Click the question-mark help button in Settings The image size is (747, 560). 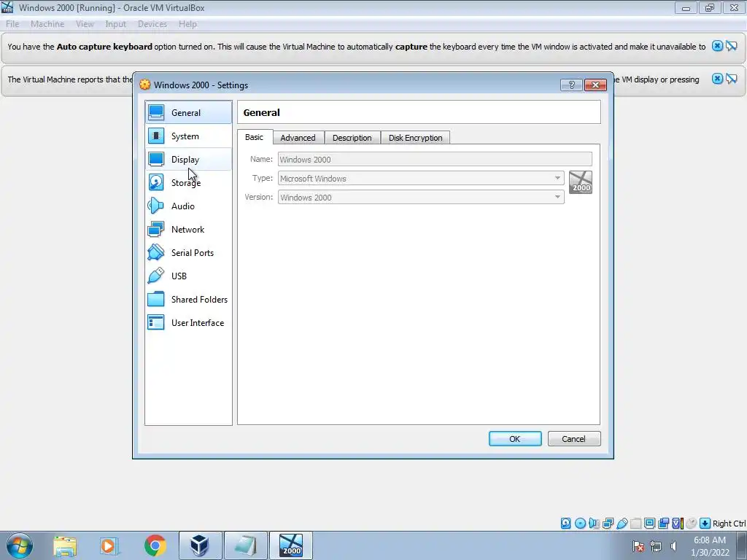coord(572,85)
